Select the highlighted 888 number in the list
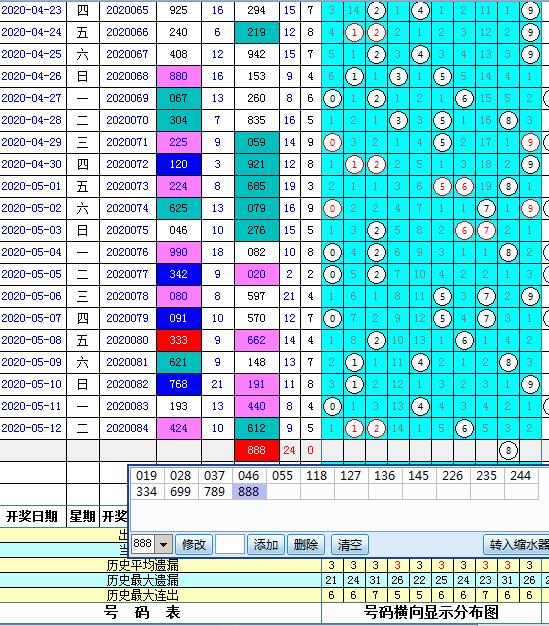The width and height of the screenshot is (549, 626). pyautogui.click(x=249, y=491)
